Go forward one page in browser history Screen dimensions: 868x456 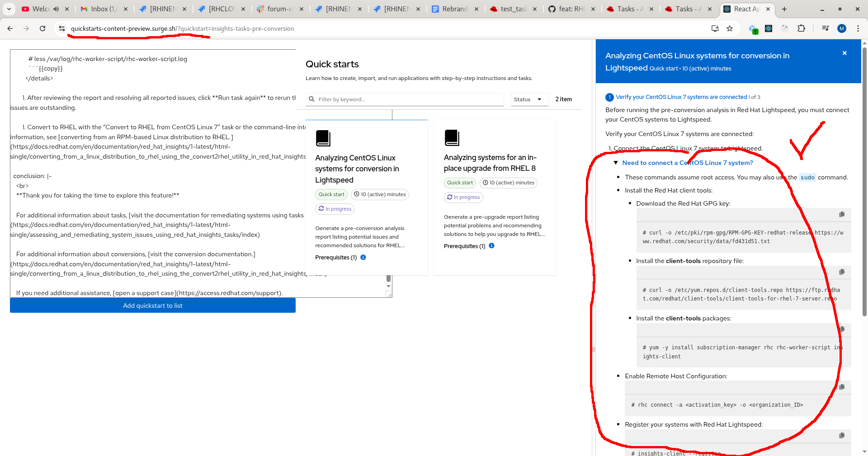(26, 28)
